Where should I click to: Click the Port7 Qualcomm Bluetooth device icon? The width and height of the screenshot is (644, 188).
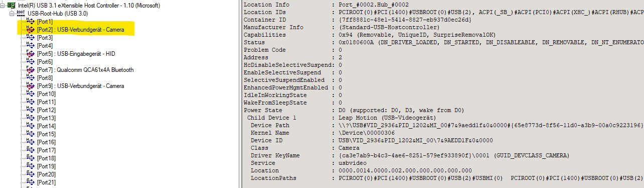[x=31, y=70]
